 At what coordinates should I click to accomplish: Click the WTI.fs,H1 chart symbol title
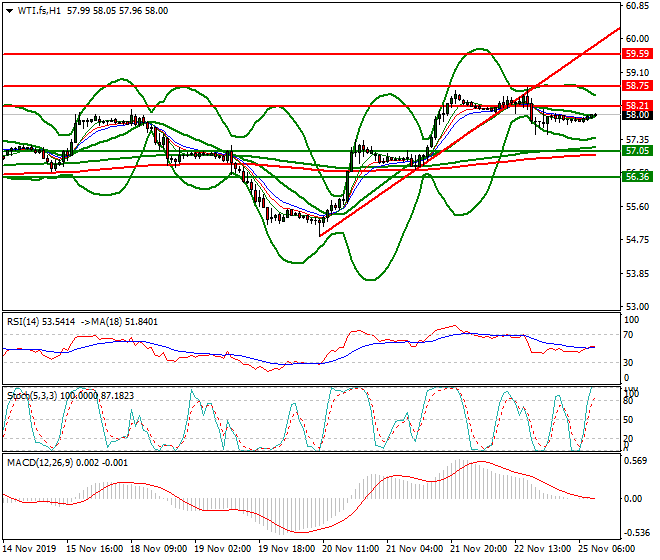tap(37, 10)
